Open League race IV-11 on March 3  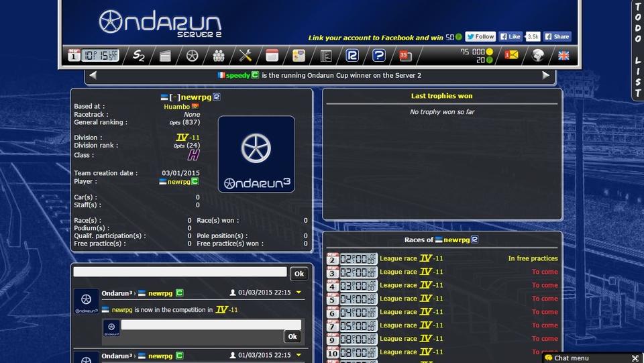pos(411,272)
